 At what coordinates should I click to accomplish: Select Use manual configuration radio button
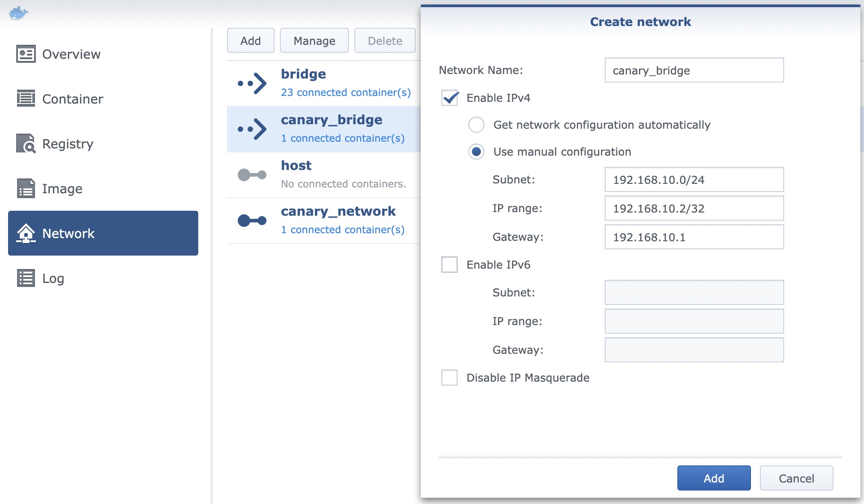pos(476,152)
